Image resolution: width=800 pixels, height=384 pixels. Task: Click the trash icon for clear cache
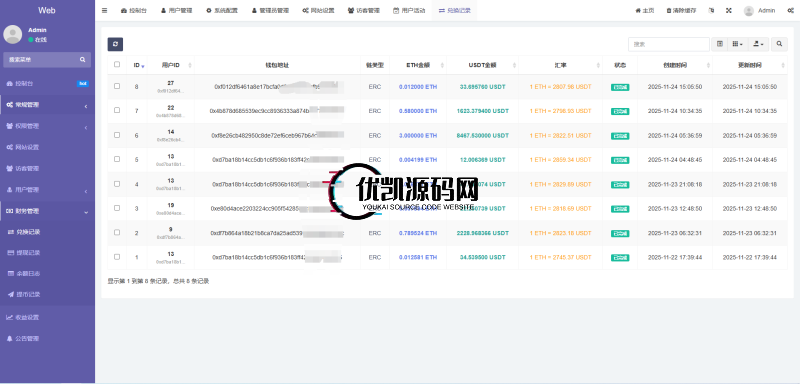coord(669,11)
